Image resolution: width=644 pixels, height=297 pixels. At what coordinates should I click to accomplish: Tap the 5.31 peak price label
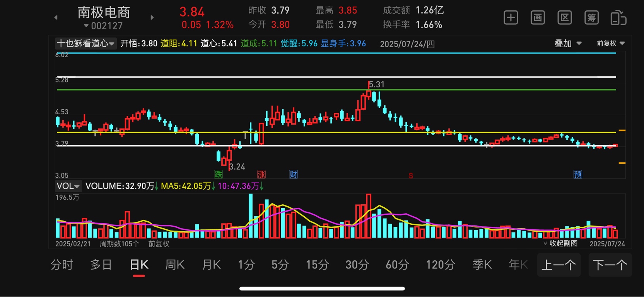377,85
